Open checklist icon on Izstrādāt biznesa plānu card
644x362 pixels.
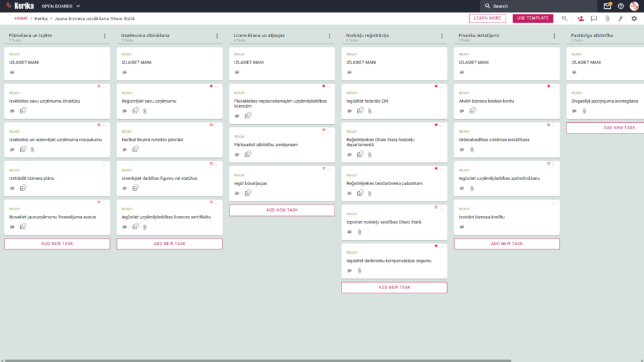(23, 188)
